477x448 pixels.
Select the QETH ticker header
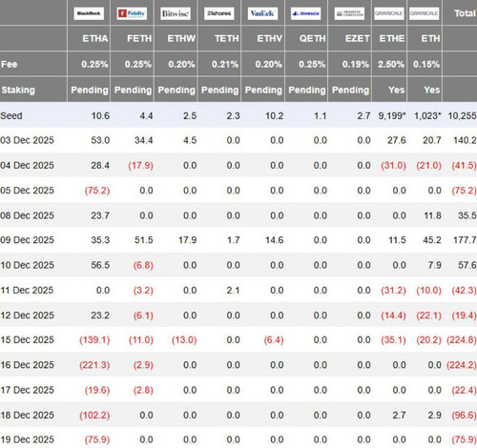[312, 38]
